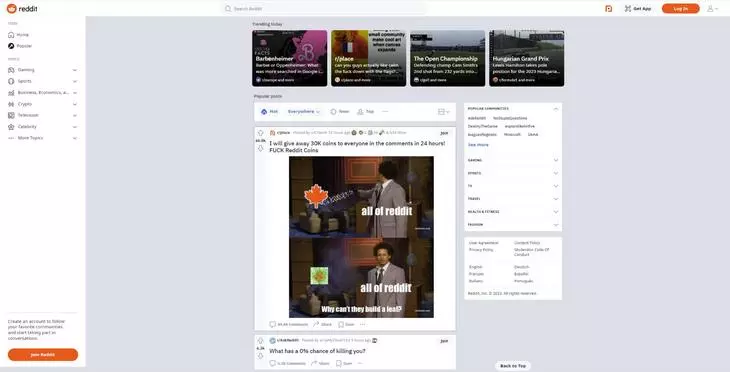Share the 30K coins giveaway post
Viewport: 730px width, 372px height.
point(322,324)
